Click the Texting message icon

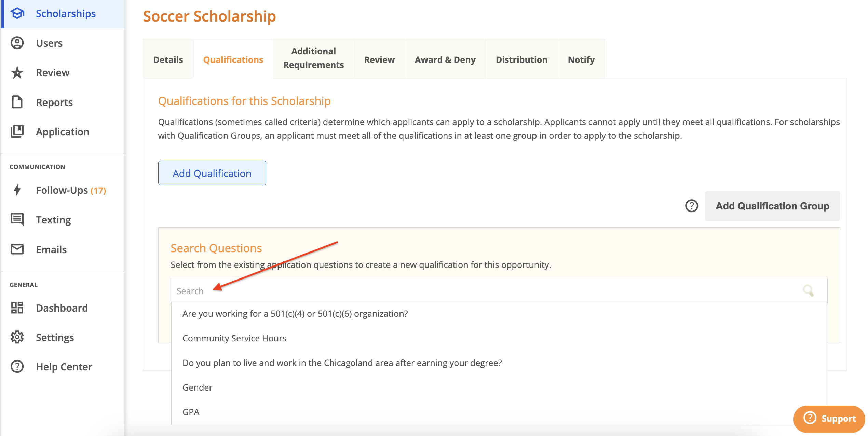(x=17, y=219)
